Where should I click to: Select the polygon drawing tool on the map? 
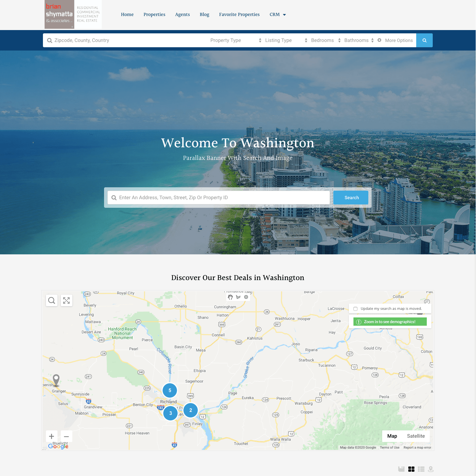point(238,297)
